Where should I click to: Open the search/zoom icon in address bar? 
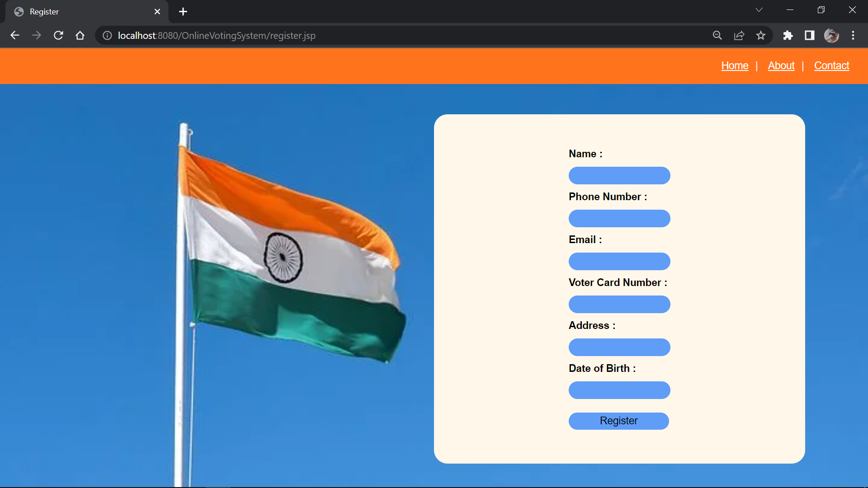click(x=717, y=35)
